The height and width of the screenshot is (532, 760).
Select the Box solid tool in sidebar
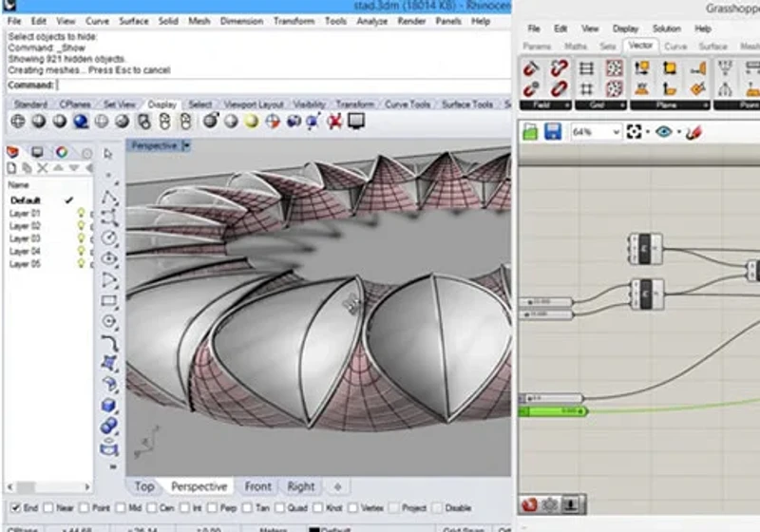(108, 405)
